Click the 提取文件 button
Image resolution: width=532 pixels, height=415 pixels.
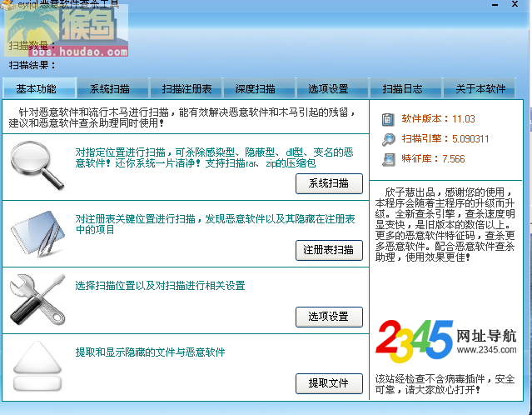[329, 383]
